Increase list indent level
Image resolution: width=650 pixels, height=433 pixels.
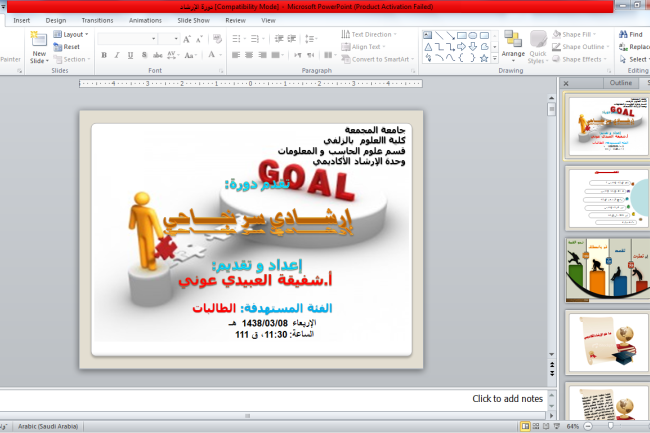coord(292,39)
